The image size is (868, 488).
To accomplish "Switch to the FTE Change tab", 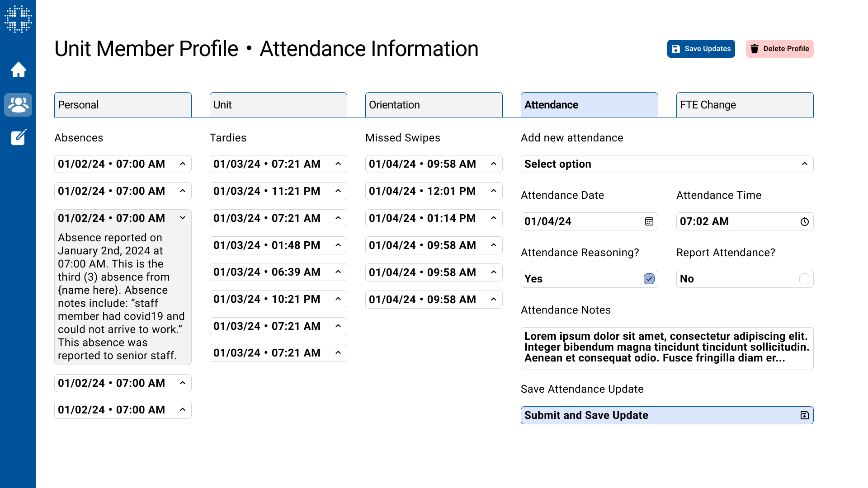I will [745, 105].
